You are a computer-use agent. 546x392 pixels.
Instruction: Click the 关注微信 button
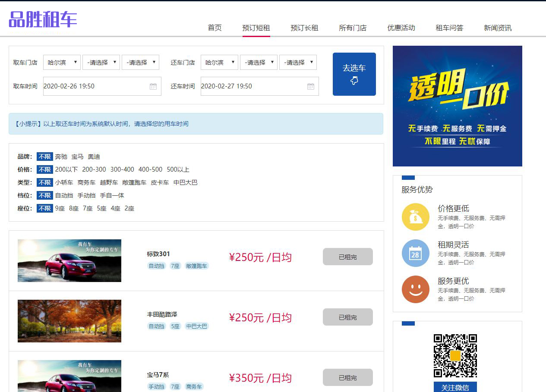455,387
